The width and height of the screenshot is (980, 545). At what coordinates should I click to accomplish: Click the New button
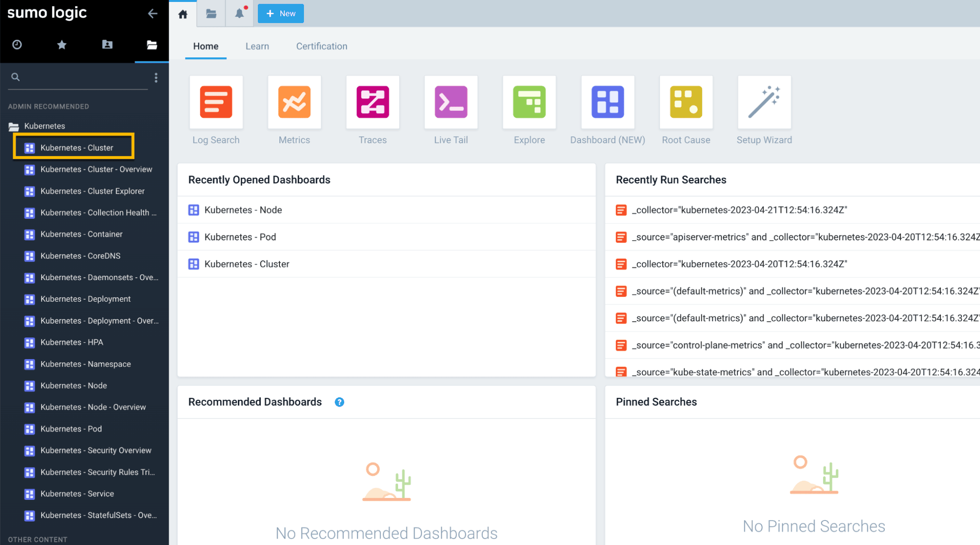point(281,14)
